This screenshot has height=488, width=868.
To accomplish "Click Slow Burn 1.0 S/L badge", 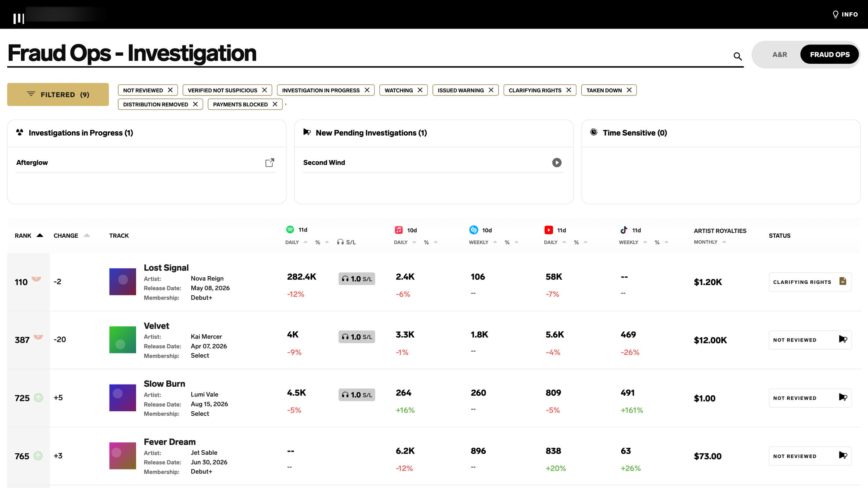I will [357, 395].
